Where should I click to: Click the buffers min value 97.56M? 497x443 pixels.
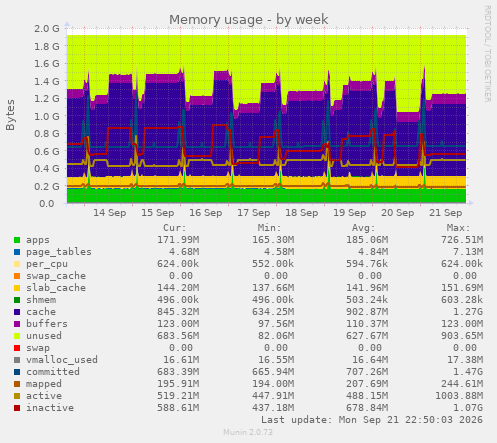coord(276,324)
